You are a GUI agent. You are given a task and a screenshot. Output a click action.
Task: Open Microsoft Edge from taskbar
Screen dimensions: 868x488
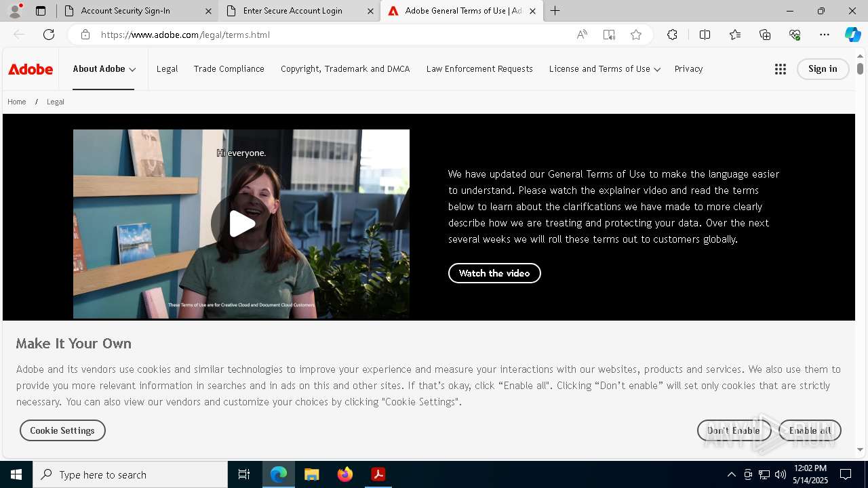coord(279,474)
